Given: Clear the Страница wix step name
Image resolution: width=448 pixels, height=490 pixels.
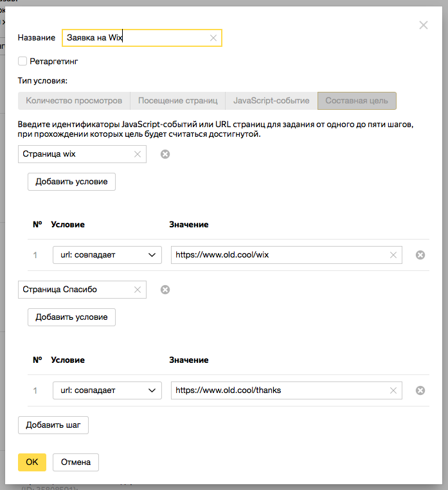Looking at the screenshot, I should pyautogui.click(x=137, y=154).
